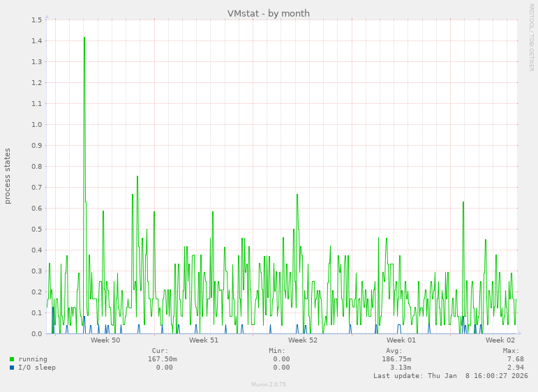The width and height of the screenshot is (538, 392).
Task: Click the Week 51 axis label
Action: pos(204,340)
